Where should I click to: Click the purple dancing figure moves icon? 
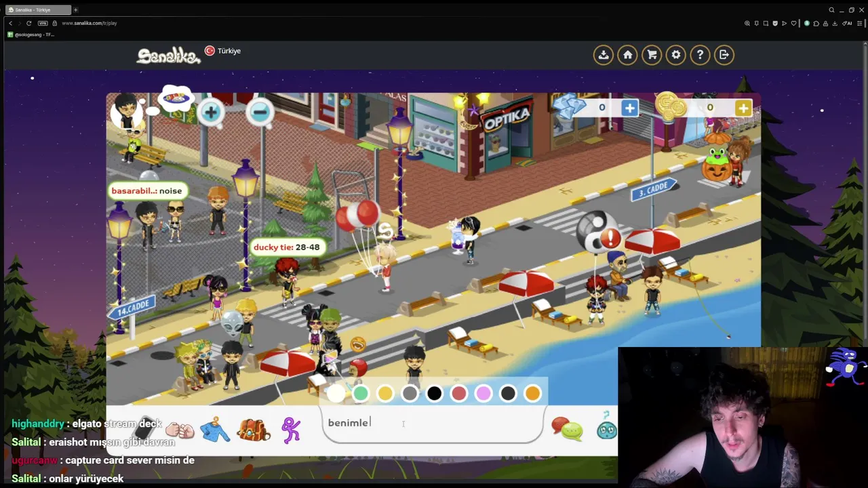[291, 430]
